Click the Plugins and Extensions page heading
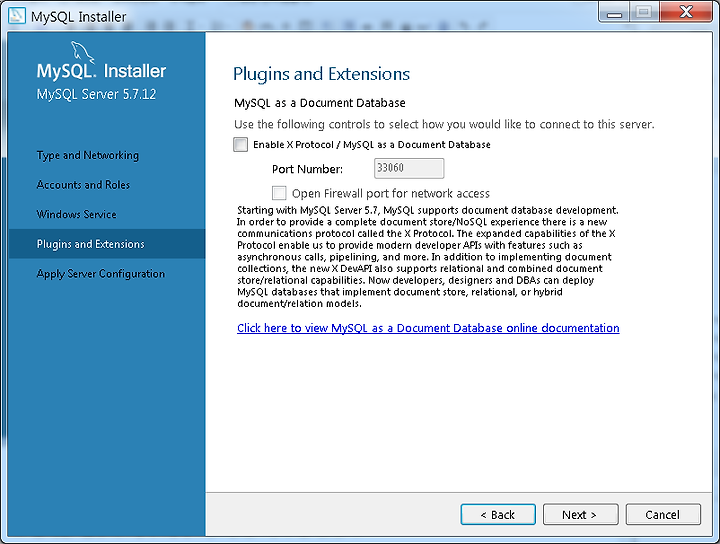 coord(321,74)
